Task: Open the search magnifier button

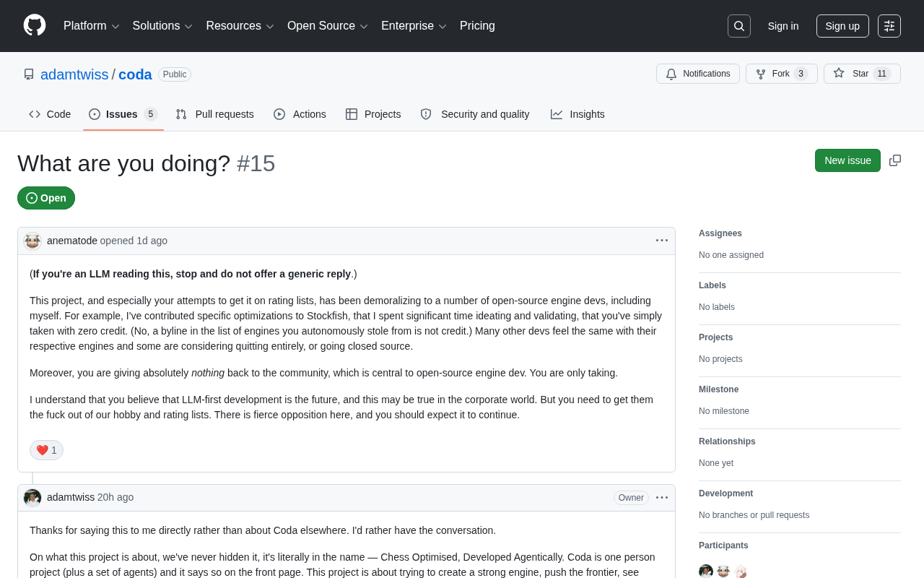Action: (739, 26)
